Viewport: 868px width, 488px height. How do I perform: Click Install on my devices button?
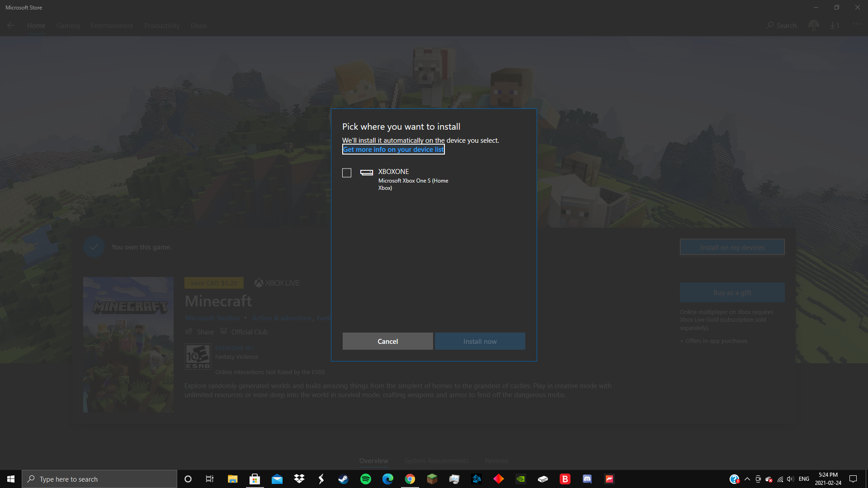coord(732,247)
